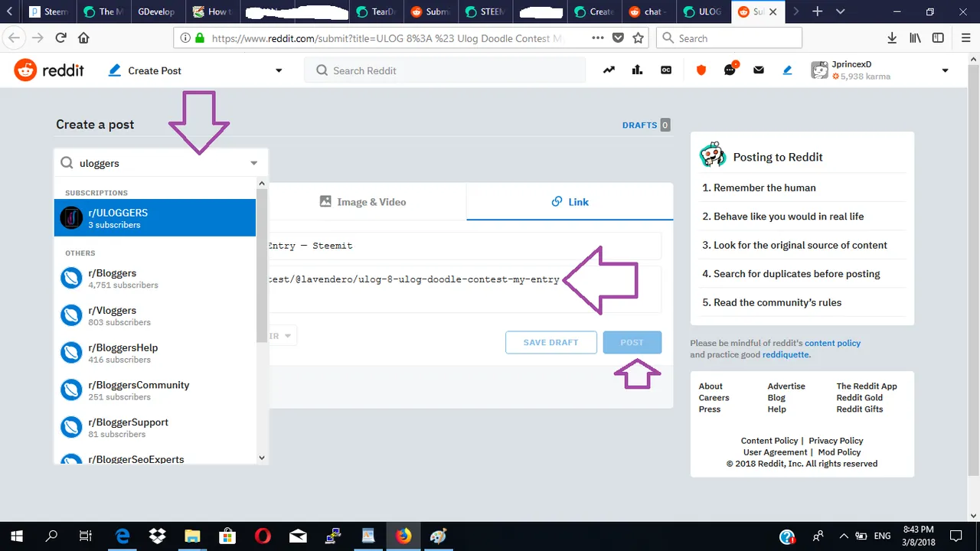Select r/Vloggers community
This screenshot has height=551, width=980.
point(155,316)
